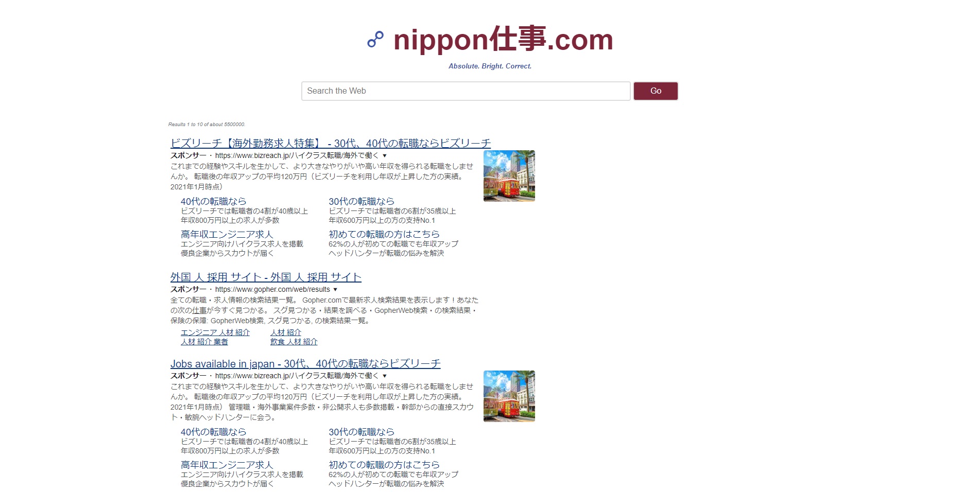Viewport: 980px width, 492px height.
Task: Open the 飲食 人材 紹介 sitelink
Action: pyautogui.click(x=294, y=342)
